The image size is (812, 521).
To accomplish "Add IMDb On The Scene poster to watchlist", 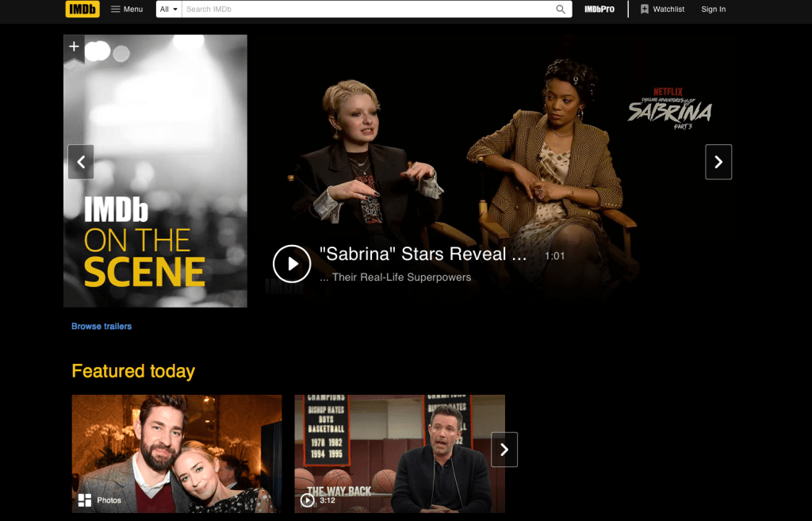I will coord(74,48).
